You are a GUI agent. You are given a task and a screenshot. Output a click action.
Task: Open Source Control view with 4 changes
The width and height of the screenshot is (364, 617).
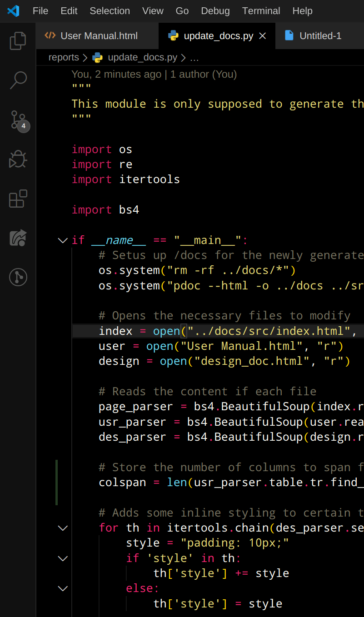(19, 121)
